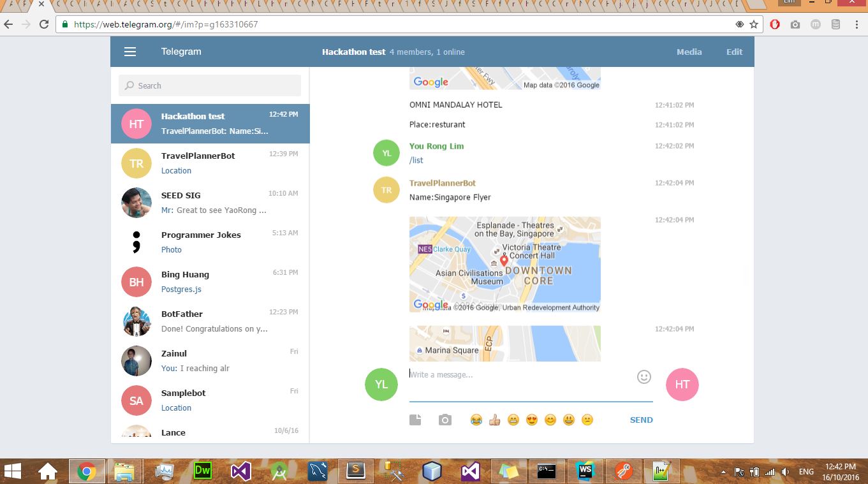Show hidden system tray icons
The height and width of the screenshot is (484, 868).
pyautogui.click(x=723, y=472)
